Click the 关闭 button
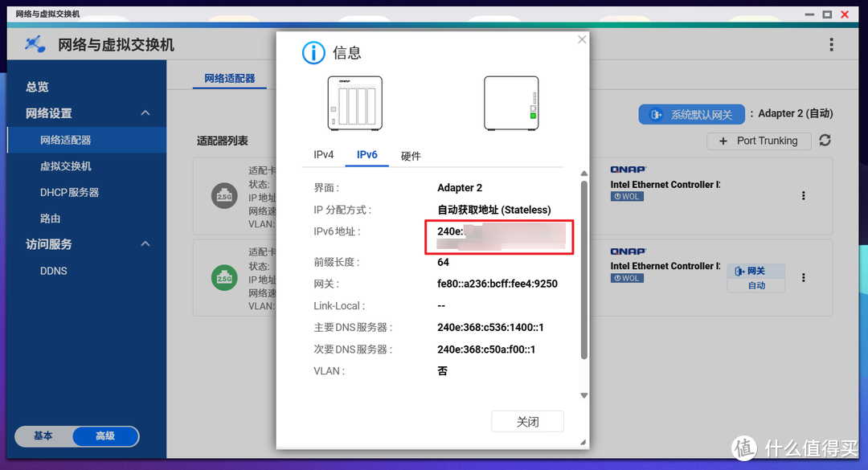The image size is (868, 470). tap(527, 422)
